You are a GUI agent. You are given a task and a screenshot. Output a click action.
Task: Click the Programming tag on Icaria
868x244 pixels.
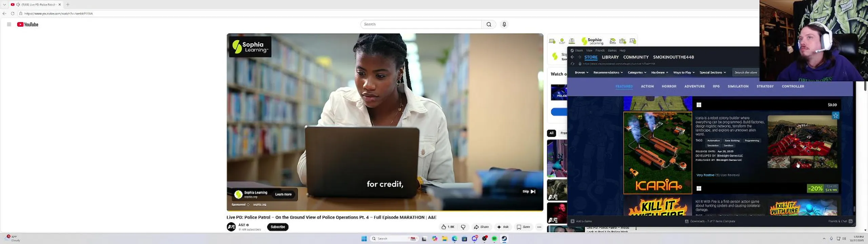click(752, 141)
